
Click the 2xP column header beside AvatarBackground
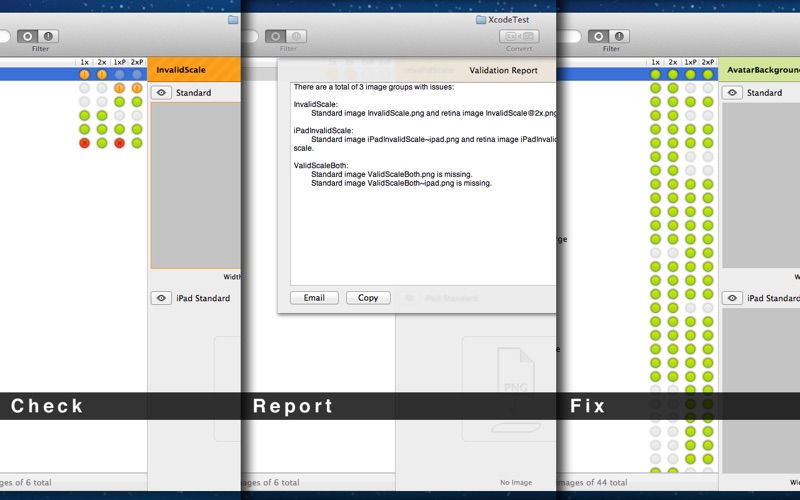click(708, 62)
